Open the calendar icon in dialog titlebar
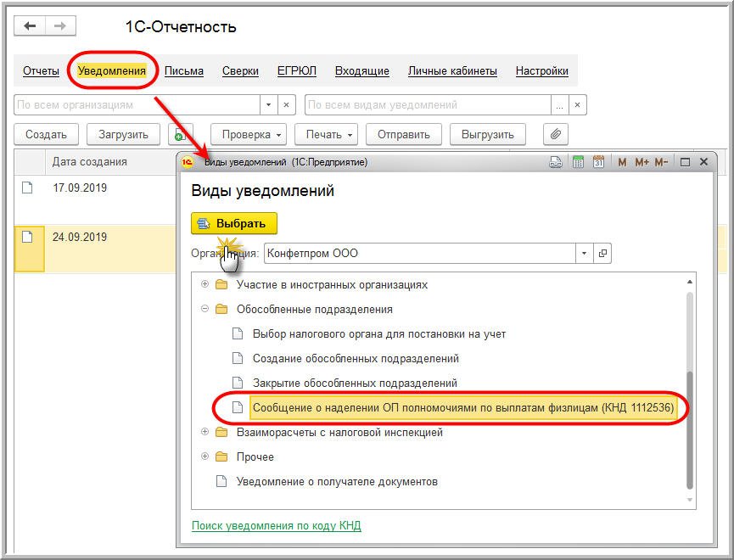The height and width of the screenshot is (560, 734). click(598, 162)
